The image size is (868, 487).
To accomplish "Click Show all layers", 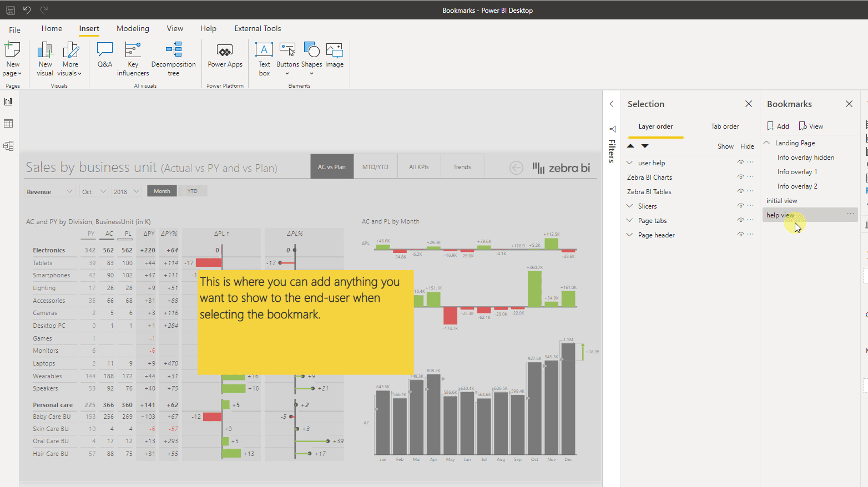I will pyautogui.click(x=725, y=146).
